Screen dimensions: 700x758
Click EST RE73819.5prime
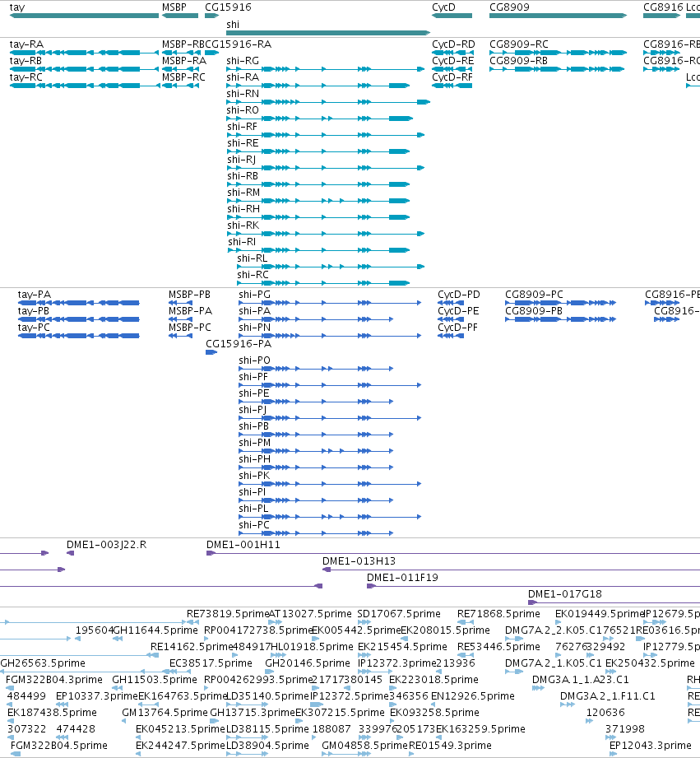point(228,614)
